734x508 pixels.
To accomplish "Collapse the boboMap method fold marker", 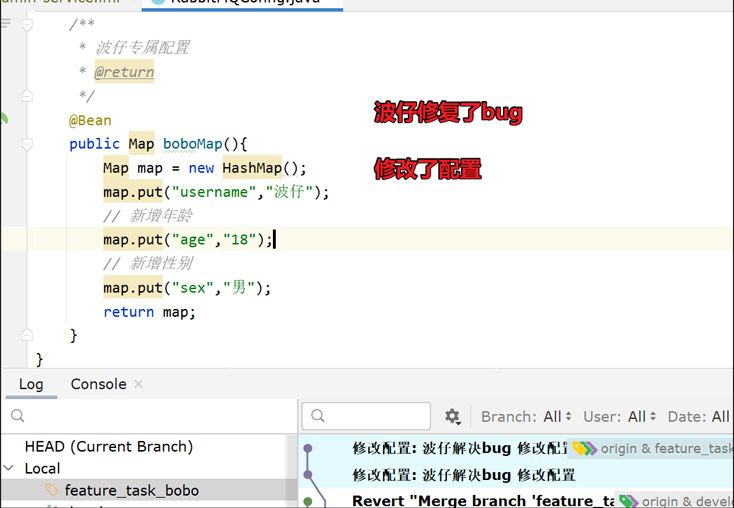I will pyautogui.click(x=27, y=144).
